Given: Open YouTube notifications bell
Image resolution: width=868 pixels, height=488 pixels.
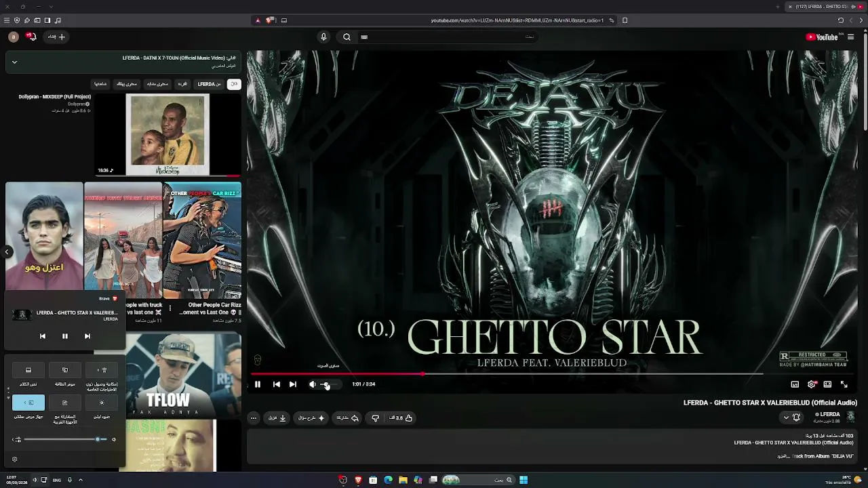Looking at the screenshot, I should [31, 37].
